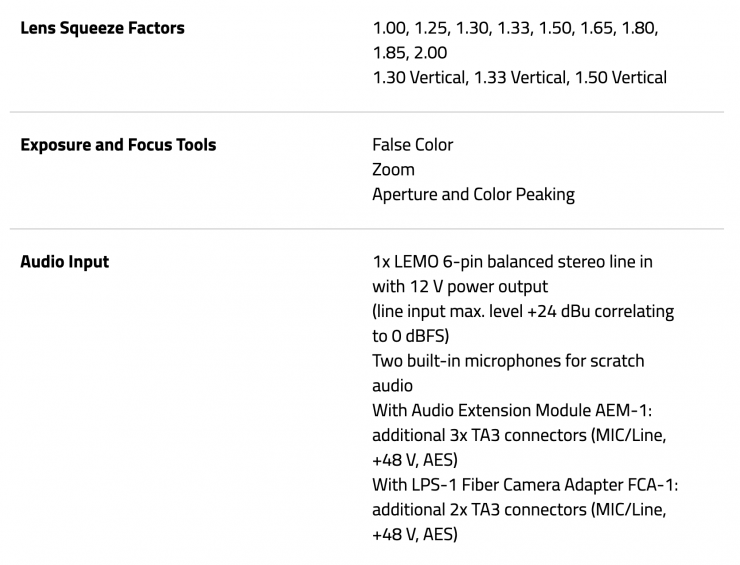Click the "+24 dBu correlating" line
This screenshot has height=565, width=740.
click(523, 311)
